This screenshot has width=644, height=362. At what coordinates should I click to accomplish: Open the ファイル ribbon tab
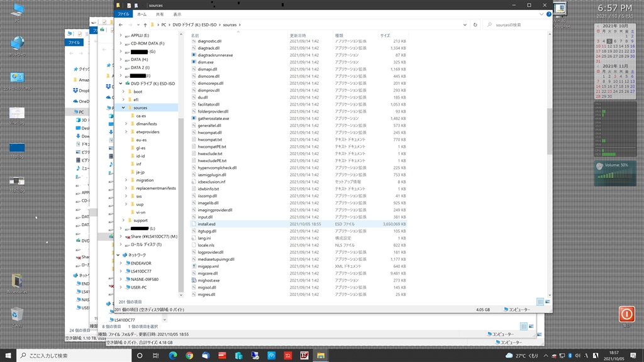pyautogui.click(x=123, y=14)
